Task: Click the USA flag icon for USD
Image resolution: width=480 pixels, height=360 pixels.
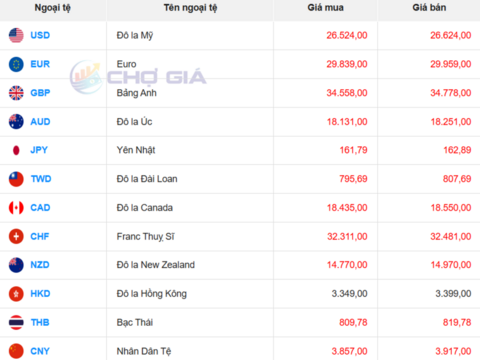Action: (x=16, y=35)
